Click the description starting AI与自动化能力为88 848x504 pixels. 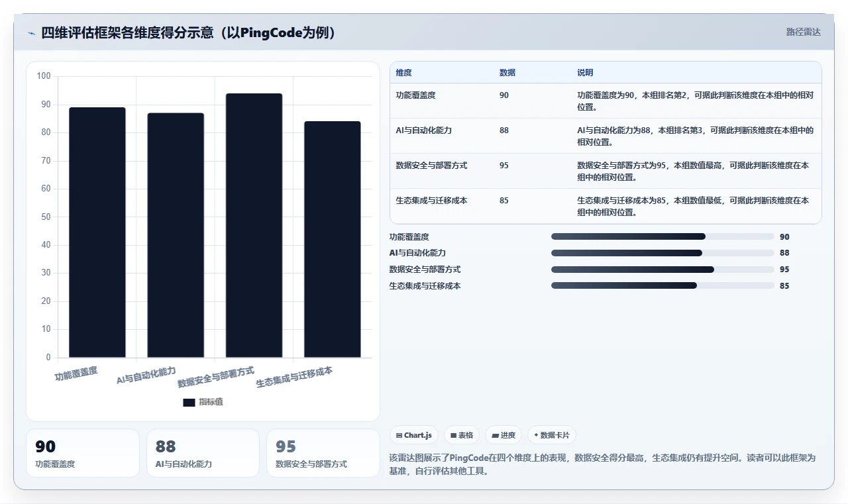695,136
